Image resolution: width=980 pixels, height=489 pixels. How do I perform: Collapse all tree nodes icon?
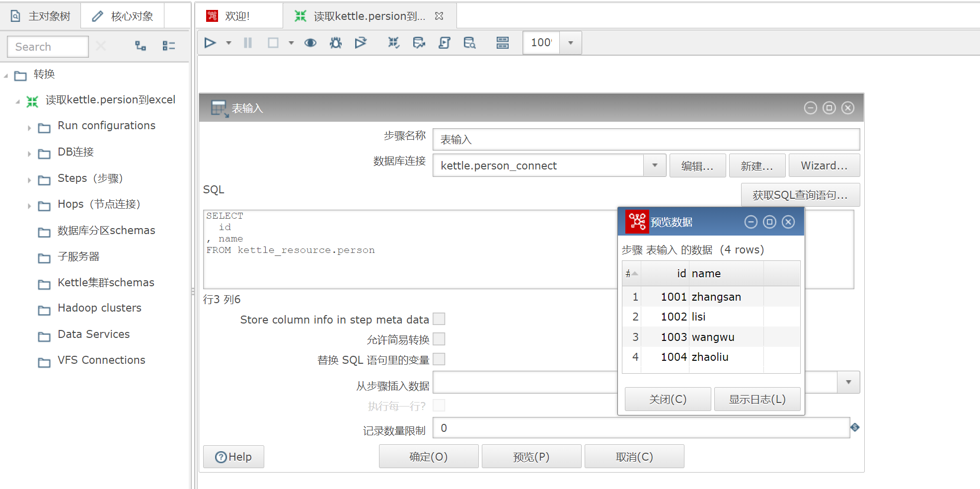point(169,46)
